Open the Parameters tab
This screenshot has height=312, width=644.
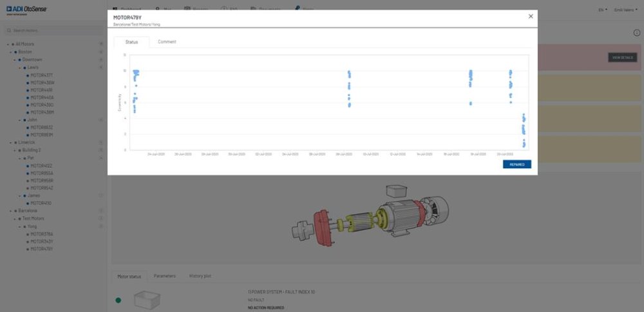click(x=165, y=276)
